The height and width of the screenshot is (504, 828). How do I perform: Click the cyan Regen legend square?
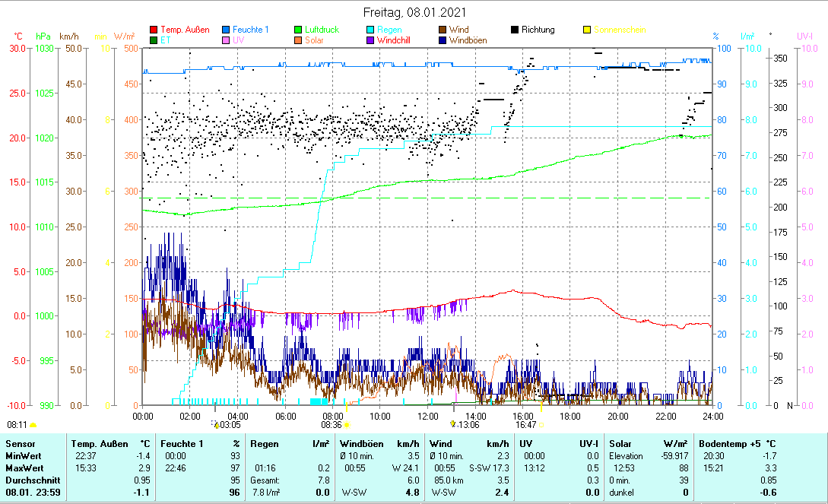pyautogui.click(x=371, y=30)
